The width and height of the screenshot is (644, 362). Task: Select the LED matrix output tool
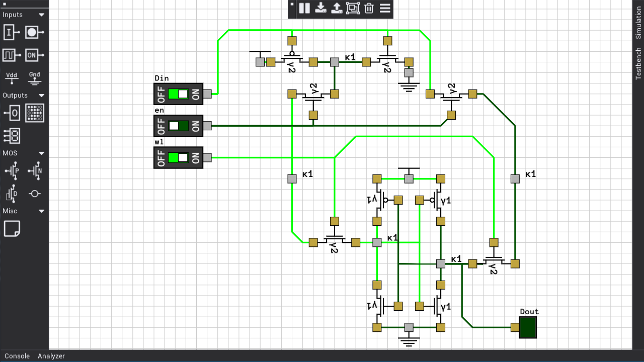coord(35,113)
